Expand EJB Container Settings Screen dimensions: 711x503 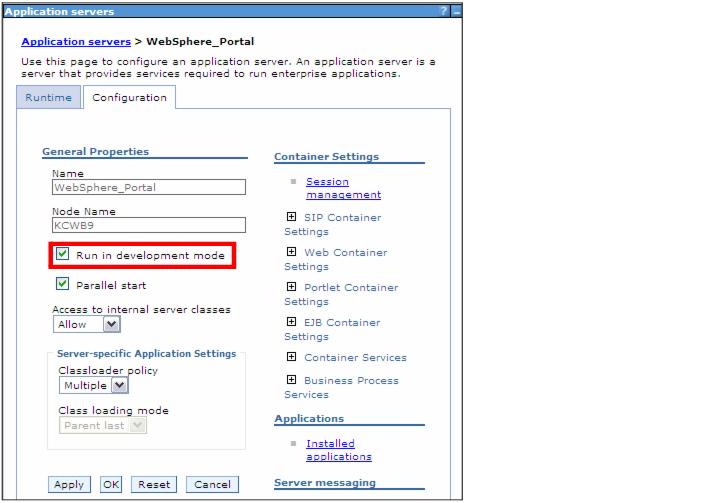292,322
